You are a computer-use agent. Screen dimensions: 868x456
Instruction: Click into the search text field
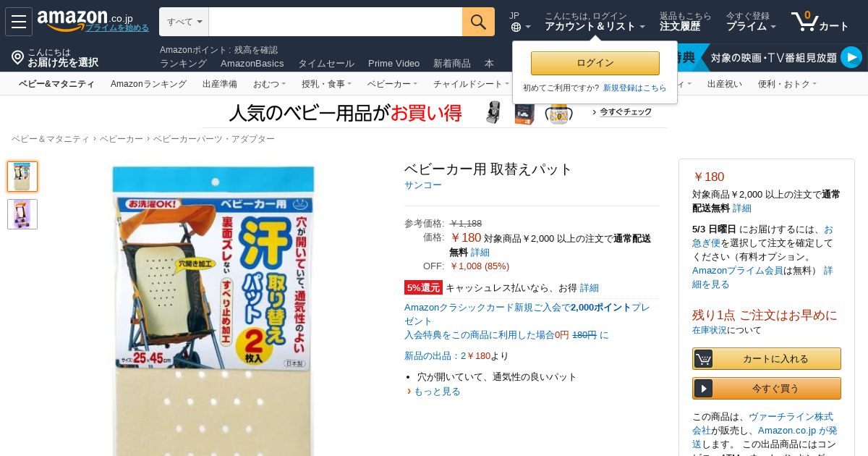point(336,22)
